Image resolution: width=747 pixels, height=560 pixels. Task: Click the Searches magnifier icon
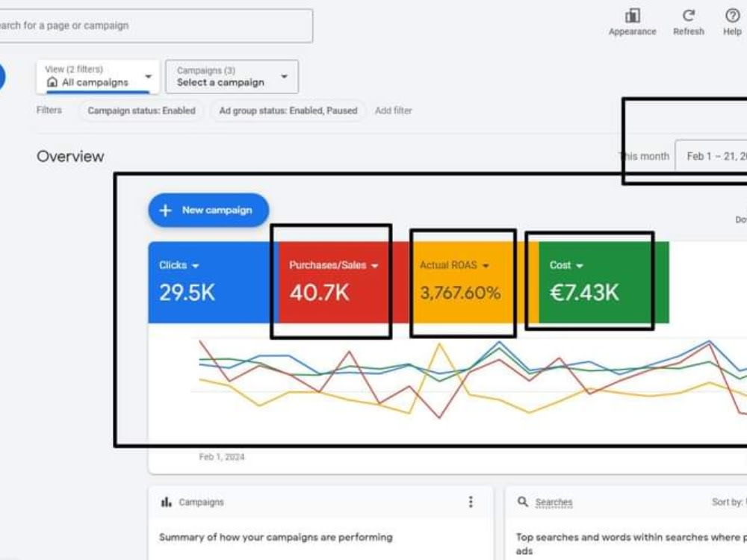[x=523, y=502]
